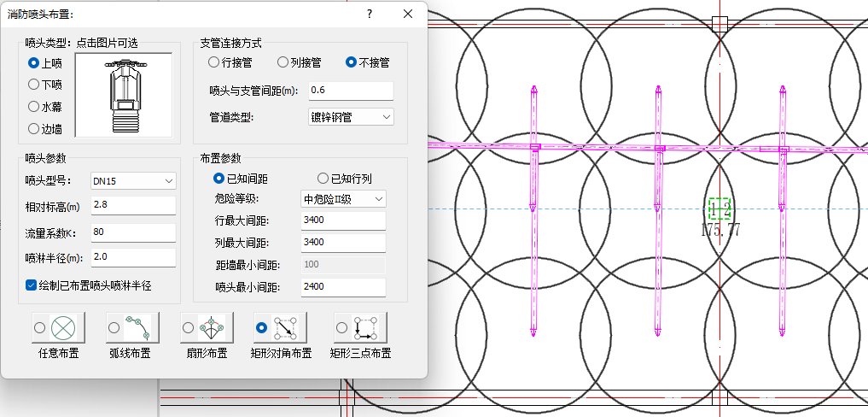Click the 弧线布置 arc layout icon
Viewport: 868px width, 417px height.
click(137, 327)
